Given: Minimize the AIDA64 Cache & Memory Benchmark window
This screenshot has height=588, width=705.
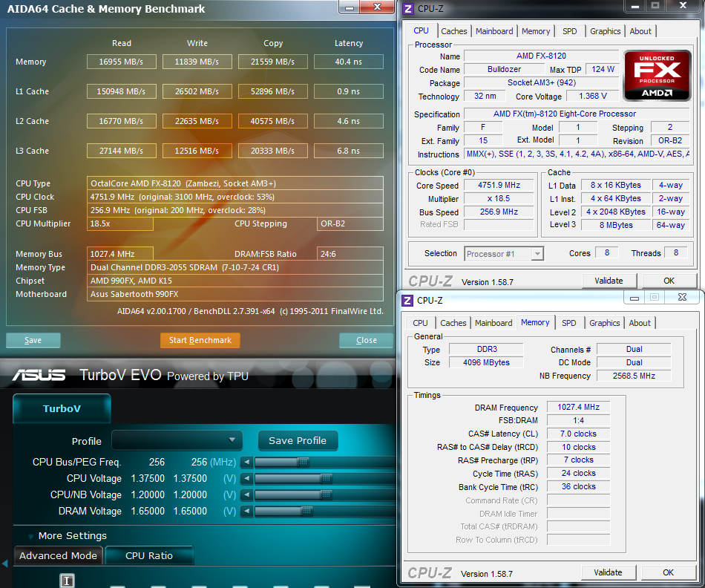Looking at the screenshot, I should [350, 7].
